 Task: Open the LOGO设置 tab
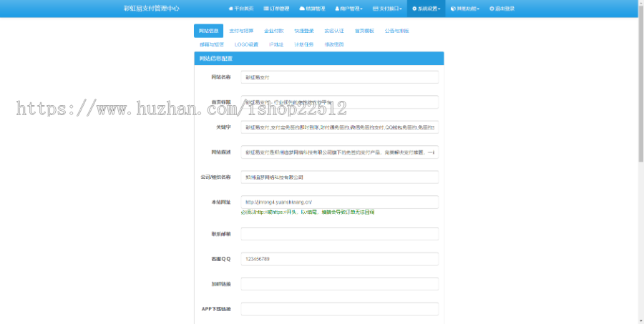coord(246,44)
